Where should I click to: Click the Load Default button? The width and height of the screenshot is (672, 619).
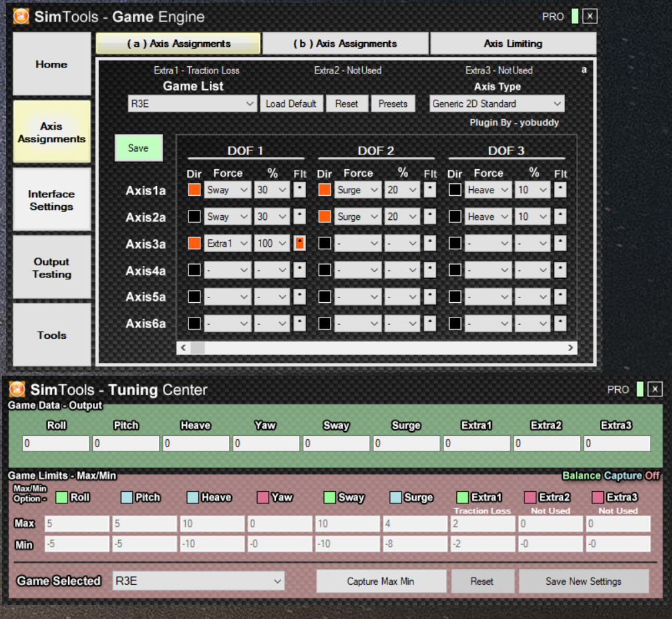tap(291, 104)
